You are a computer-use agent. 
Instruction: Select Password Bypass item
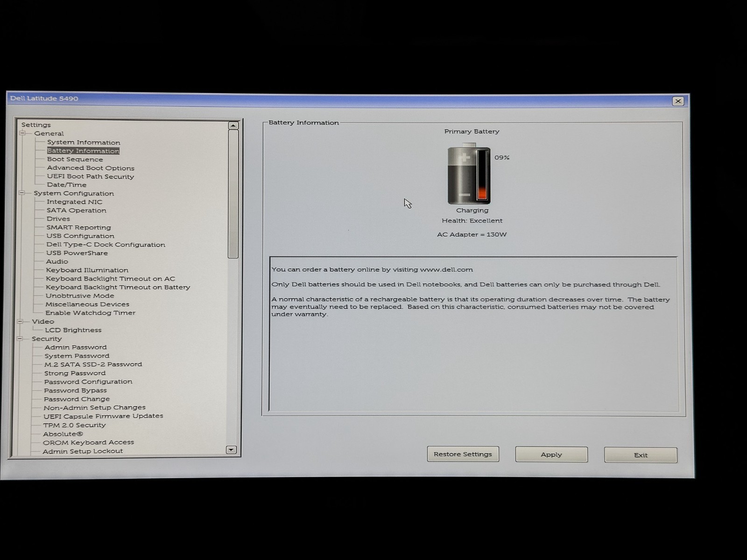coord(76,391)
